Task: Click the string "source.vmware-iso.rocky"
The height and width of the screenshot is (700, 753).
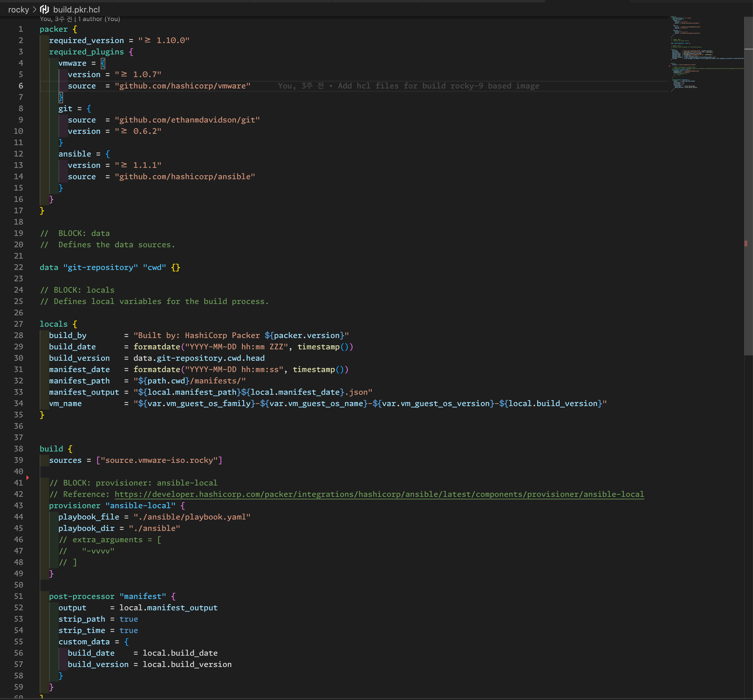Action: click(159, 460)
